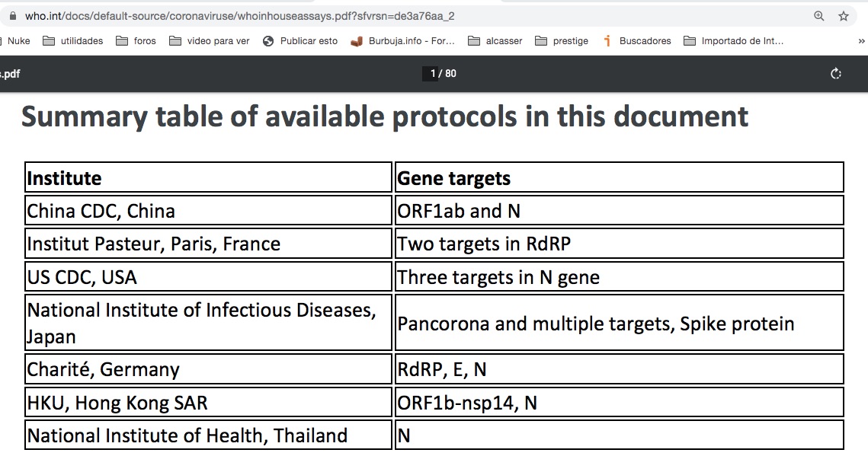Image resolution: width=868 pixels, height=472 pixels.
Task: Click the ORF1ab and N table cell
Action: coord(619,211)
